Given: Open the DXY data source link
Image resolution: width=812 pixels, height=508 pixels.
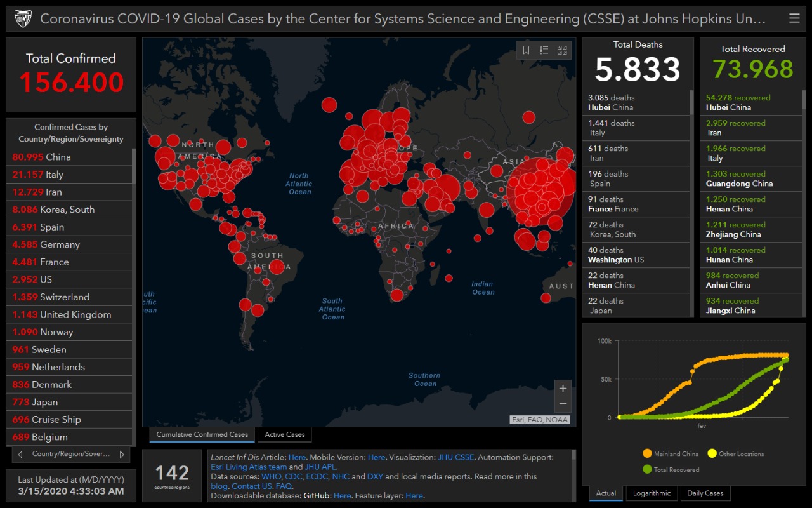Looking at the screenshot, I should click(375, 476).
